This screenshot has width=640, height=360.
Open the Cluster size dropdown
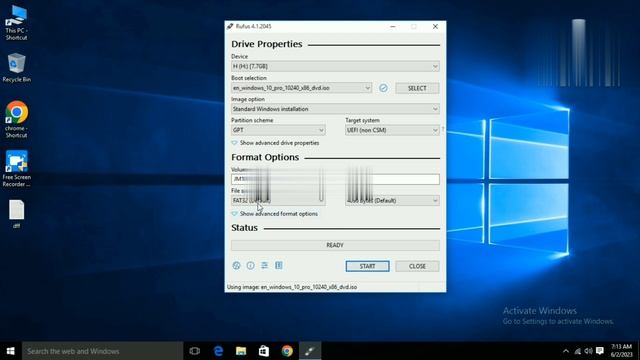click(x=392, y=200)
